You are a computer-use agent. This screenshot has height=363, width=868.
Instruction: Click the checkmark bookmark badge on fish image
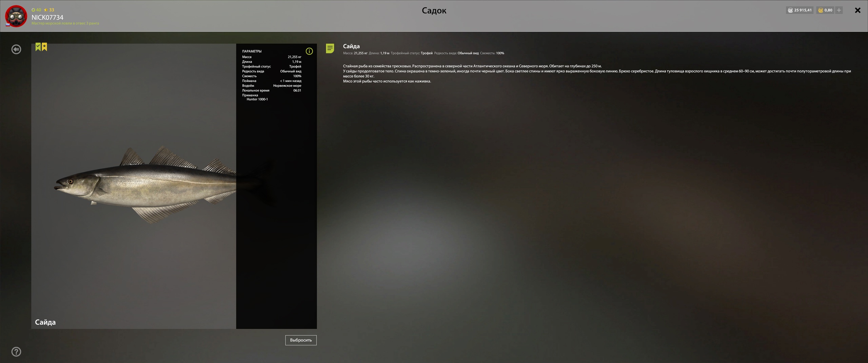[38, 47]
